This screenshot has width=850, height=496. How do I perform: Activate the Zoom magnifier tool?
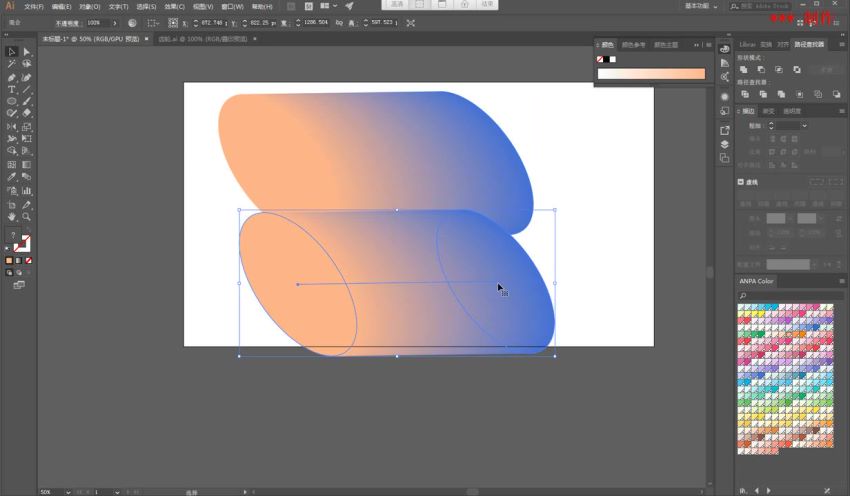click(x=27, y=217)
